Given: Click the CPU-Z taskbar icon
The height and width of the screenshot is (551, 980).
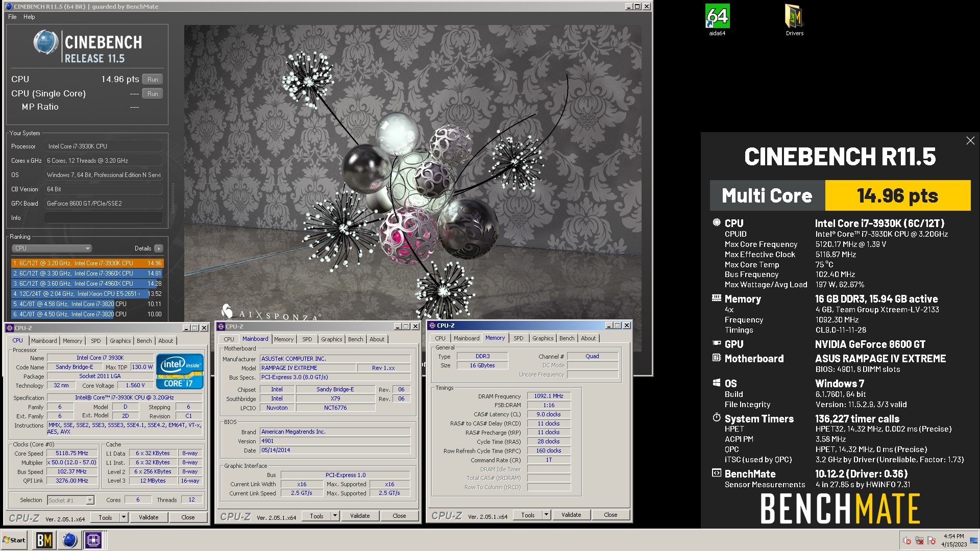Looking at the screenshot, I should click(94, 540).
